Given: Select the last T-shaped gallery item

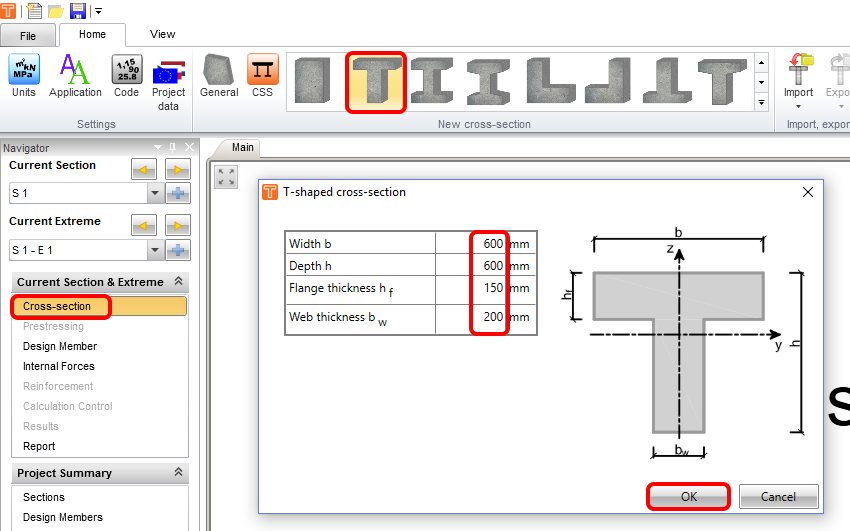Looking at the screenshot, I should pos(722,81).
